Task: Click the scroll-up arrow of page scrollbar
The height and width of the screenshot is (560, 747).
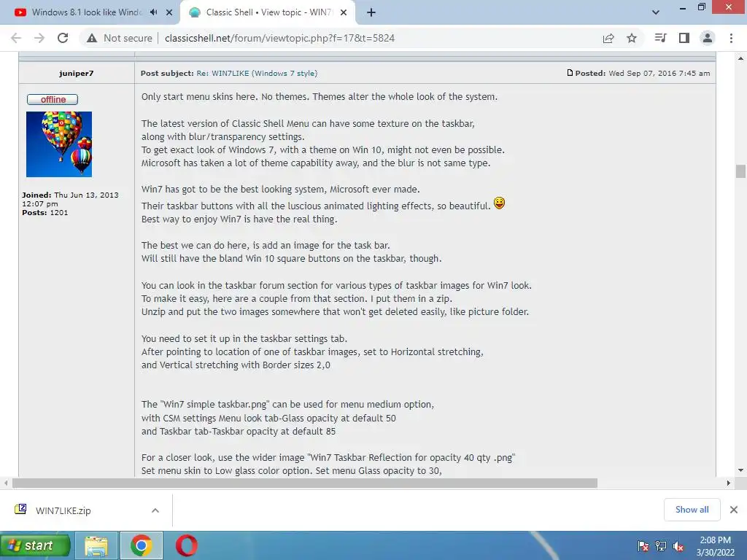Action: [740, 58]
